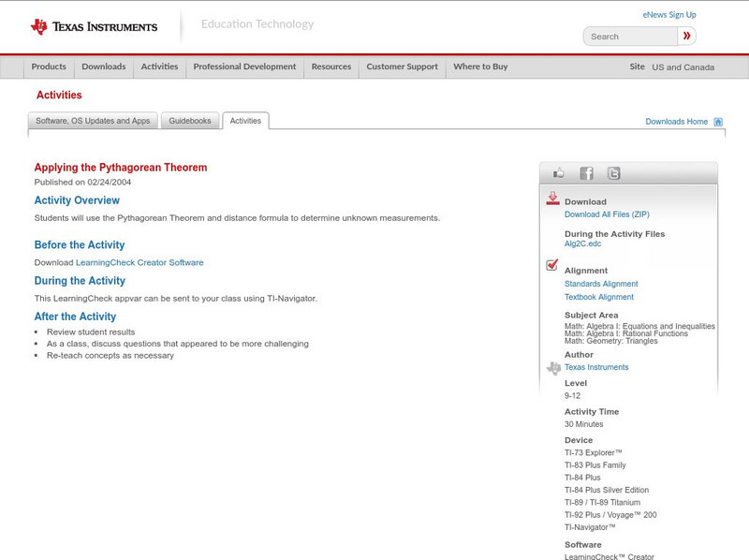Image resolution: width=749 pixels, height=560 pixels.
Task: Switch to the Guidebooks tab
Action: pyautogui.click(x=190, y=121)
